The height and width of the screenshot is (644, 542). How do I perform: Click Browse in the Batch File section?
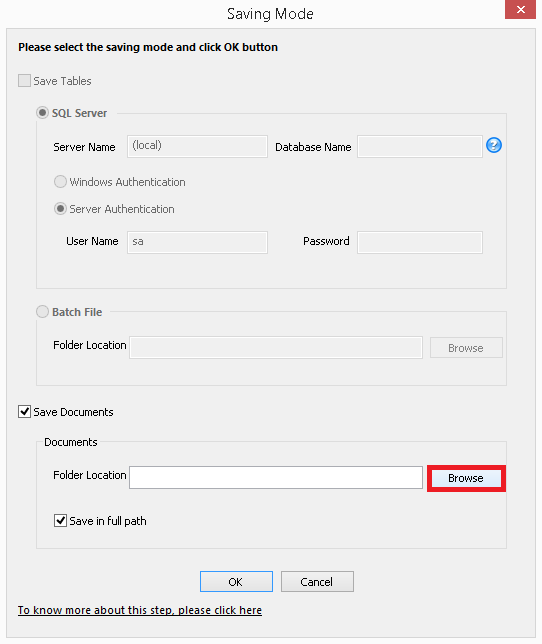pos(466,348)
